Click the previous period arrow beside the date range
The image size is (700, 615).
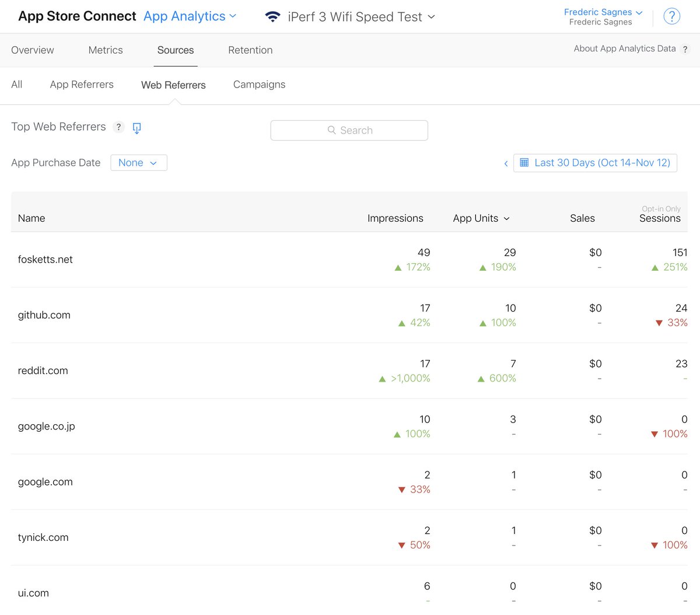click(506, 163)
